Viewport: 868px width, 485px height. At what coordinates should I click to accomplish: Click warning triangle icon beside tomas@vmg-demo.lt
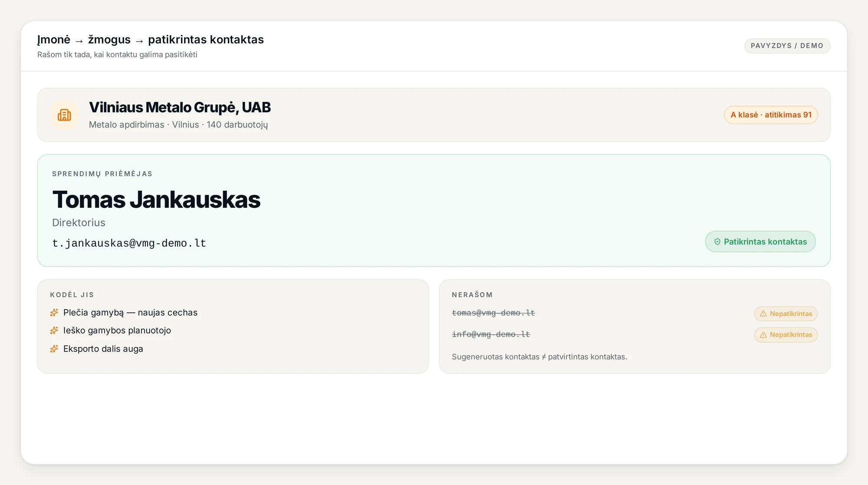coord(763,314)
